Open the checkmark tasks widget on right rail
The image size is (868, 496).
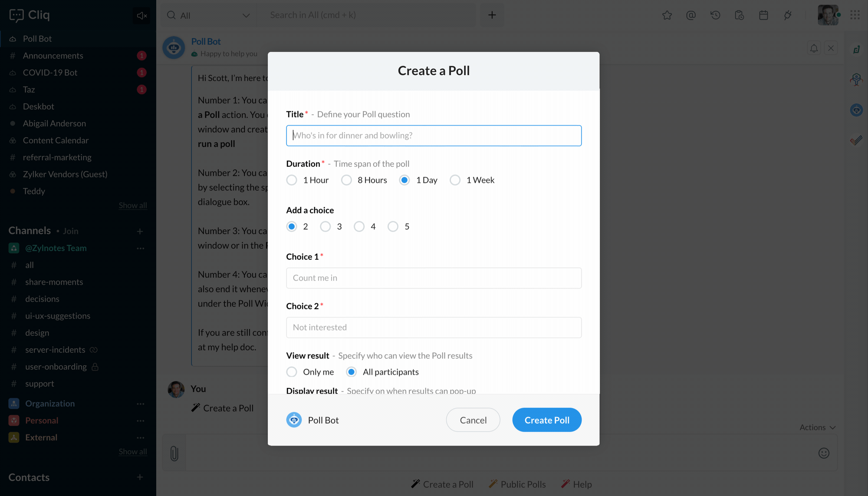pyautogui.click(x=856, y=140)
